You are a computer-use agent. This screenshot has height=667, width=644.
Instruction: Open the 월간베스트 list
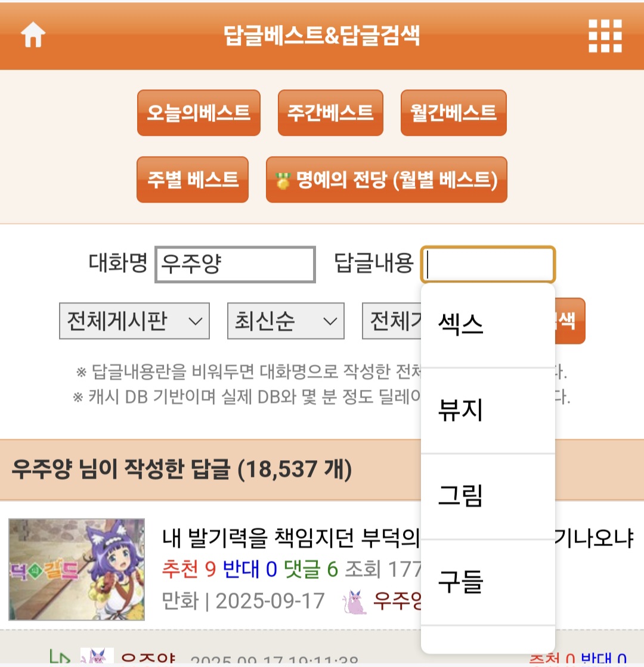453,113
